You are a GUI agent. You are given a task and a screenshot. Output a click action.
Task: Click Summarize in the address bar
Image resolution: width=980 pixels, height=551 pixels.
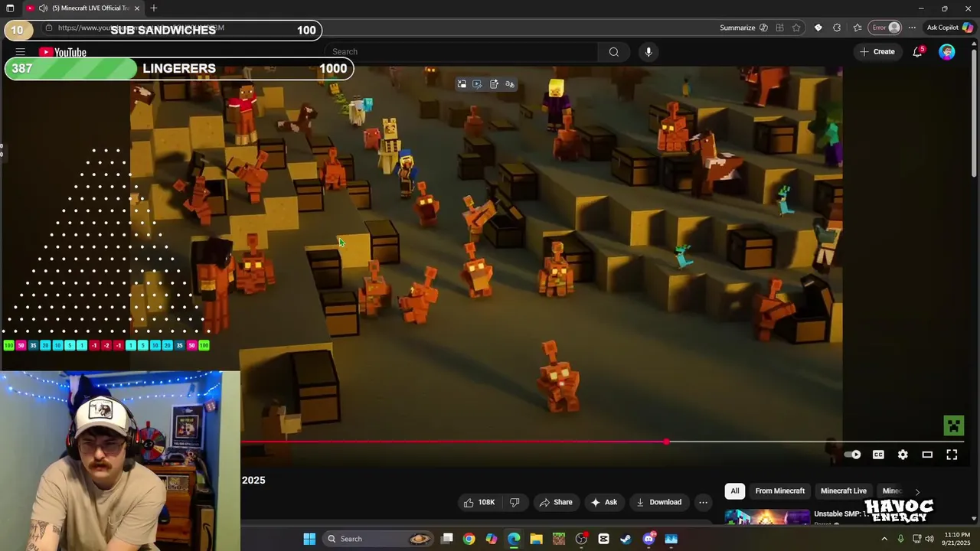point(743,28)
